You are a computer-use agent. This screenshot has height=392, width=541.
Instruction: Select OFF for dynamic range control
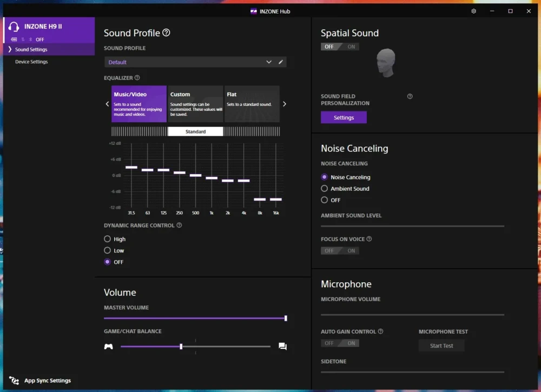(107, 262)
